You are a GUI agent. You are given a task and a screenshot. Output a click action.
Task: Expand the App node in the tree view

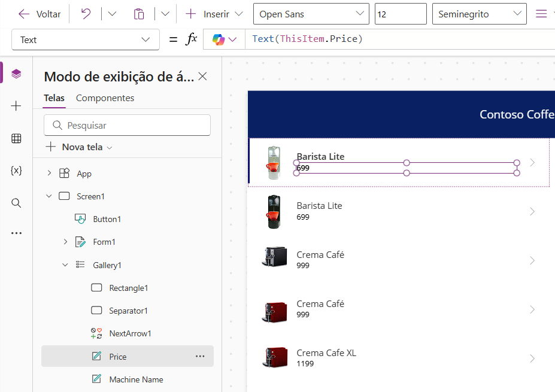tap(49, 173)
